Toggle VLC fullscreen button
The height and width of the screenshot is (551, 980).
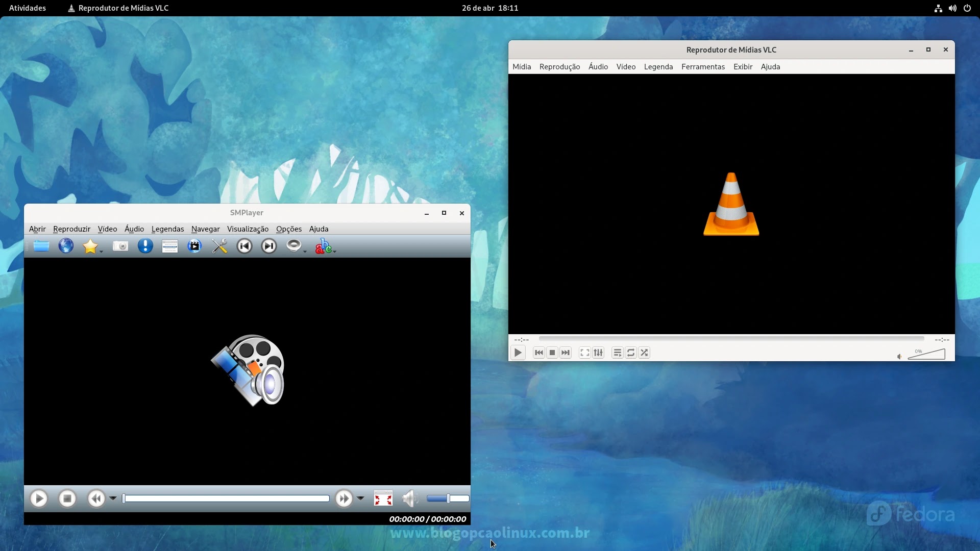pos(584,353)
